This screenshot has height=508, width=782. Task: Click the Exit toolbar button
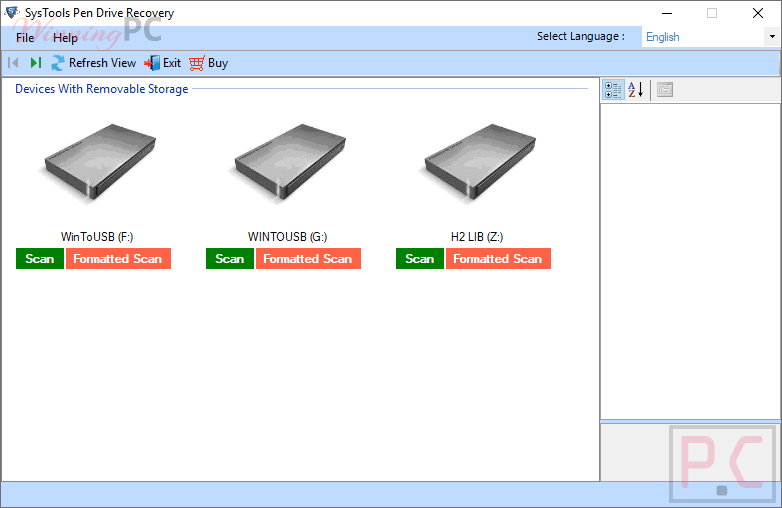click(x=163, y=63)
